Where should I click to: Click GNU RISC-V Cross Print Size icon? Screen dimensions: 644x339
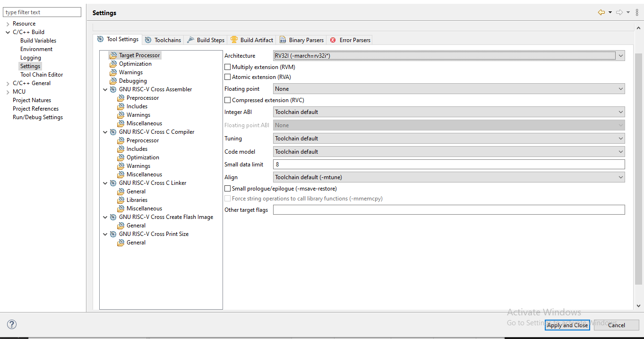[x=113, y=234]
